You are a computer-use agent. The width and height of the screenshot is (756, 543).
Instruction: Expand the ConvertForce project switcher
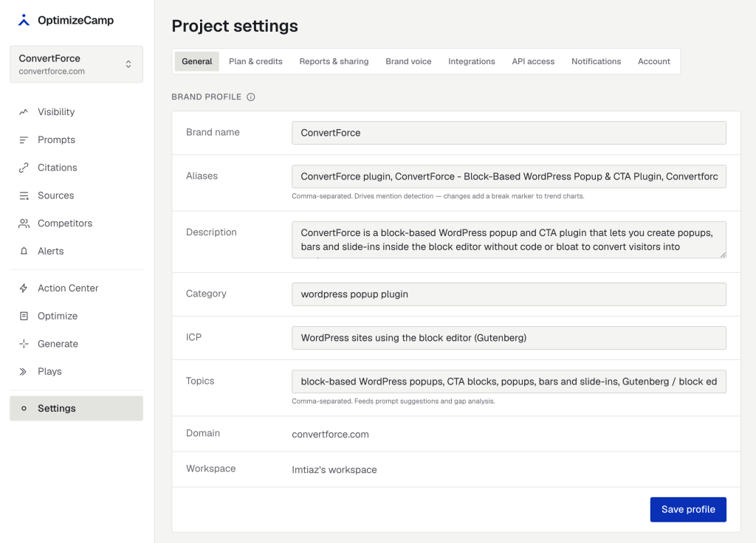[x=76, y=64]
